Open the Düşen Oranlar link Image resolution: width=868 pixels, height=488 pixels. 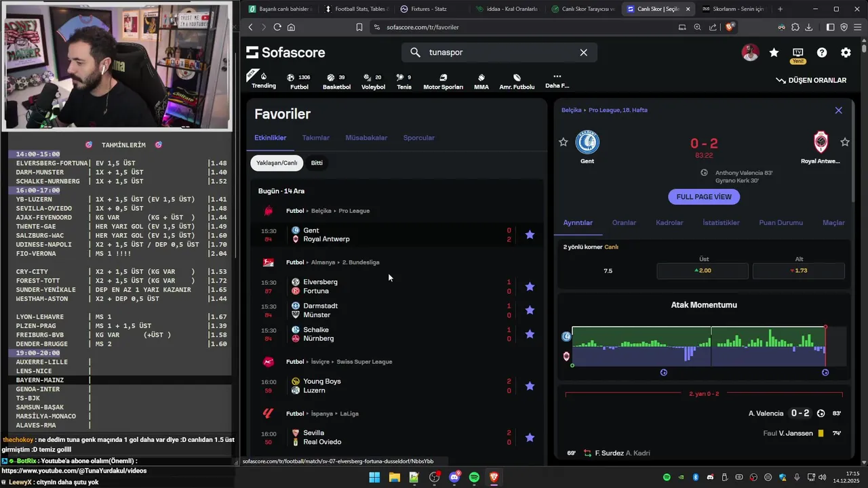tap(811, 80)
